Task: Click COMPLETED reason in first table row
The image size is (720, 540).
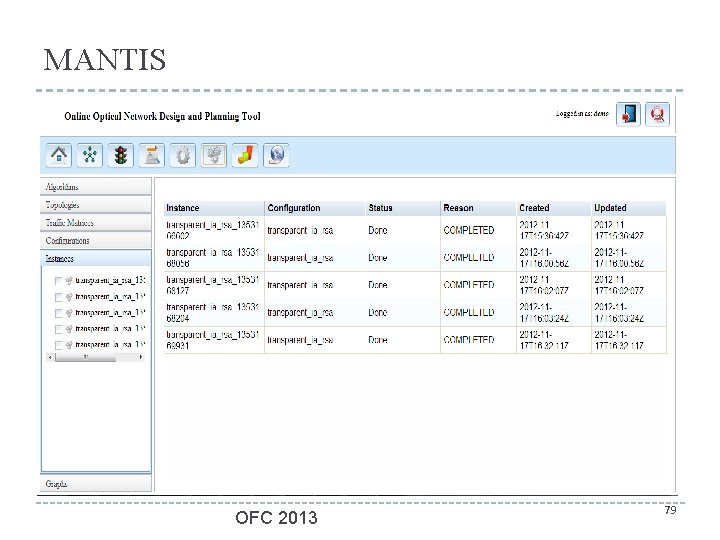Action: tap(469, 230)
